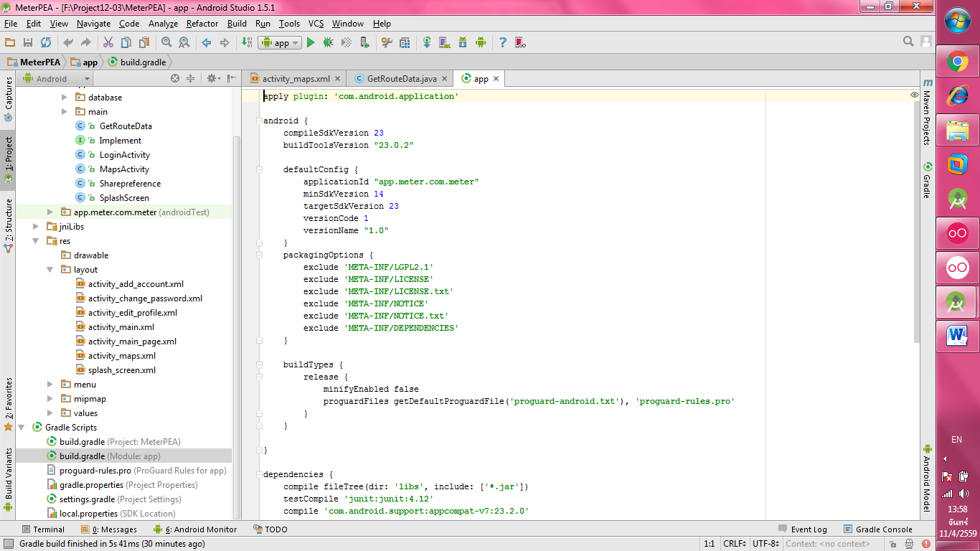Open Android Monitor tool window
The image size is (980, 551).
pyautogui.click(x=194, y=529)
